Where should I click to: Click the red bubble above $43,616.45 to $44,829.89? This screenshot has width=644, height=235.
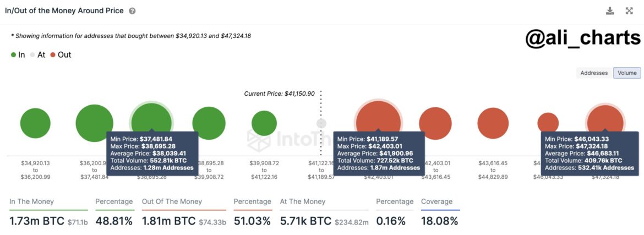493,123
